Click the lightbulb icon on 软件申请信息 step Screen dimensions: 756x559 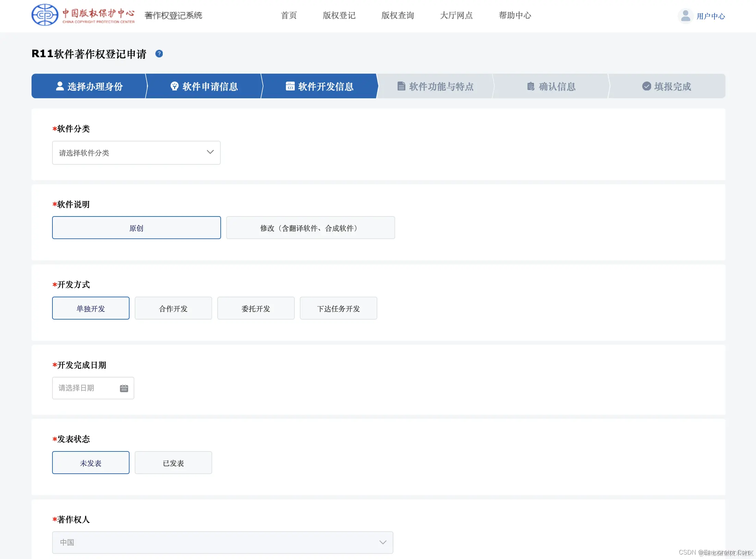(174, 86)
